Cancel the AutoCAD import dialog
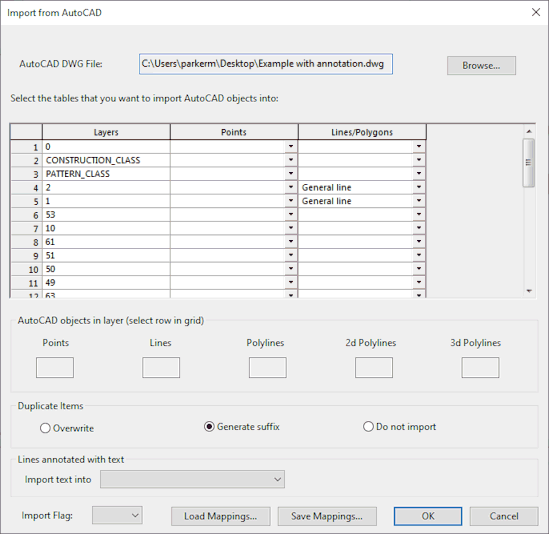 504,516
